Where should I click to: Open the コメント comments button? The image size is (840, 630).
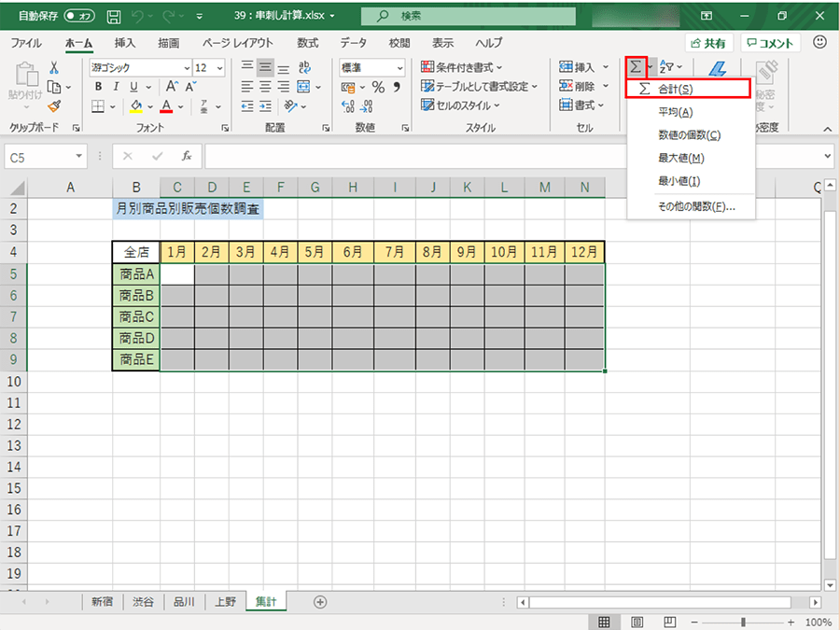(770, 43)
